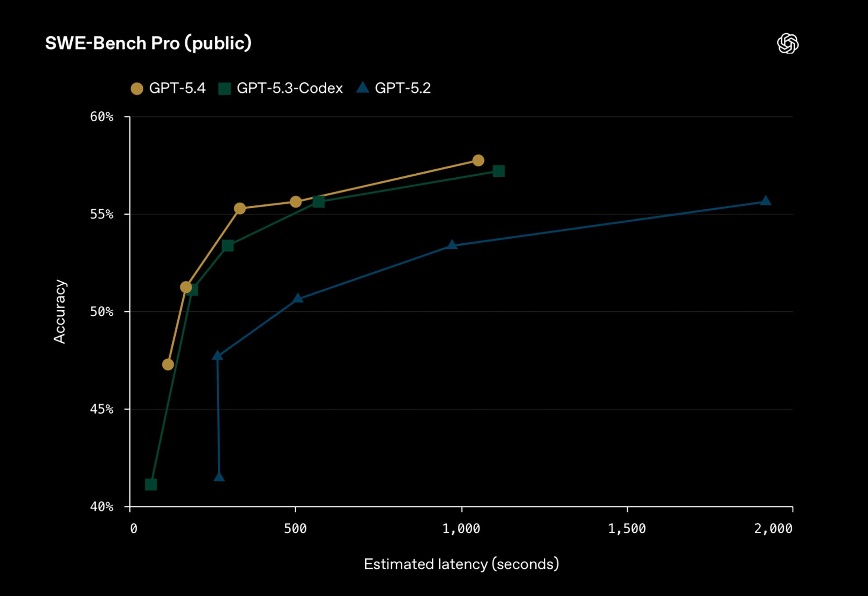Screen dimensions: 868x596
Task: Click the GPT-5.3-Codex legend label
Action: pyautogui.click(x=289, y=88)
